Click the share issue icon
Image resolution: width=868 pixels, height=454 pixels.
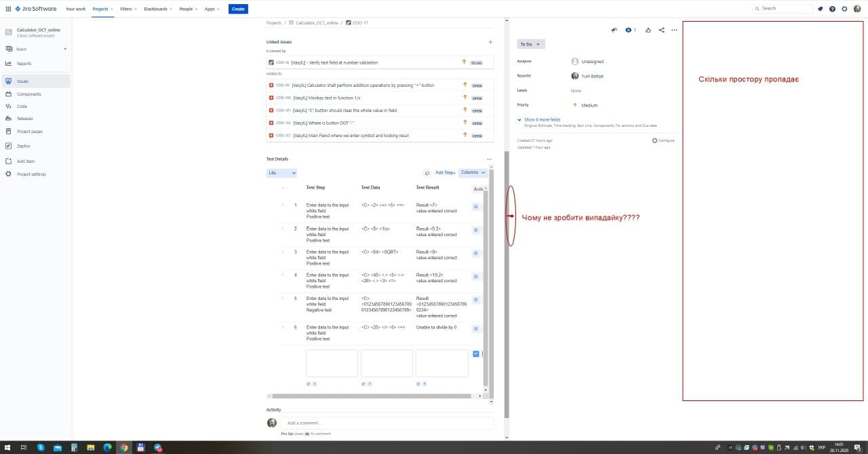tap(662, 30)
